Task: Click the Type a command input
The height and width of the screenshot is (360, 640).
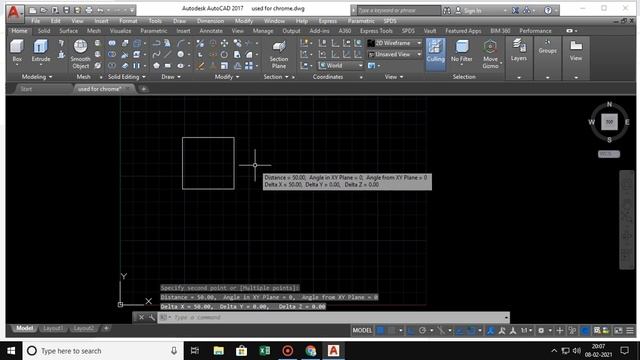Action: [x=333, y=317]
